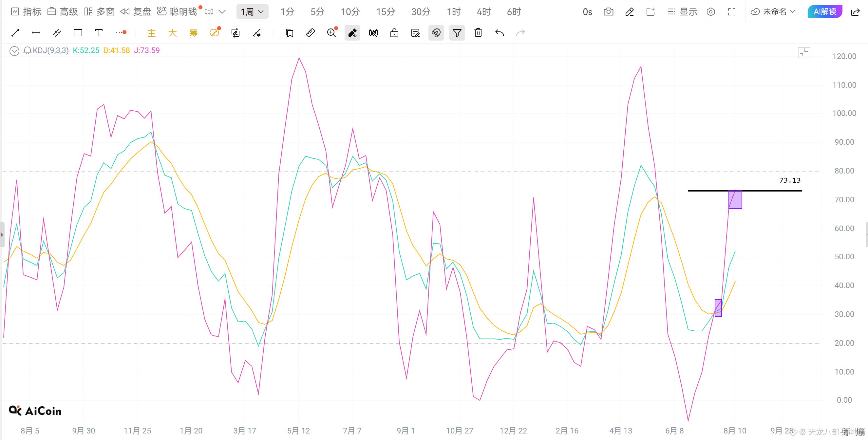Click the zoom-in magnifier icon
The height and width of the screenshot is (440, 868).
pos(332,32)
